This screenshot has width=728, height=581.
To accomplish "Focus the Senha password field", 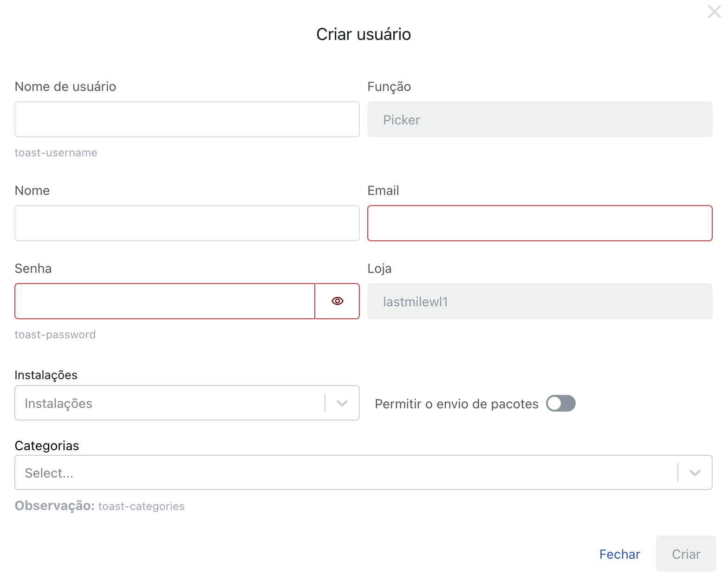I will click(165, 301).
